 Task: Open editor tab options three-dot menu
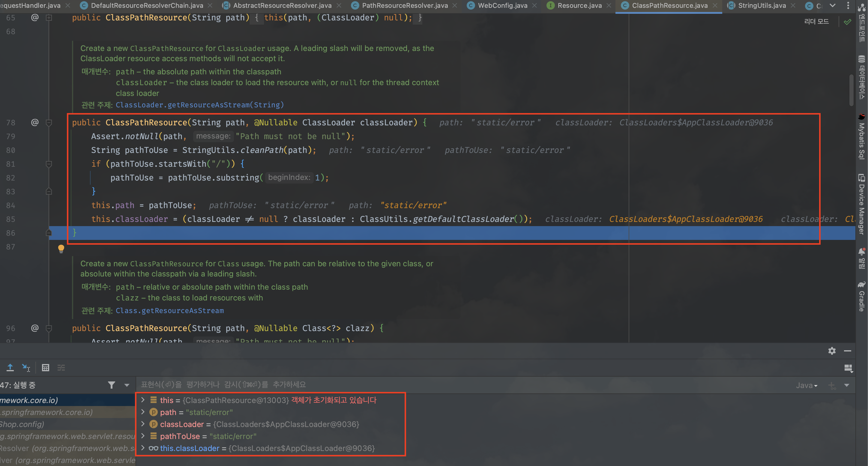848,5
